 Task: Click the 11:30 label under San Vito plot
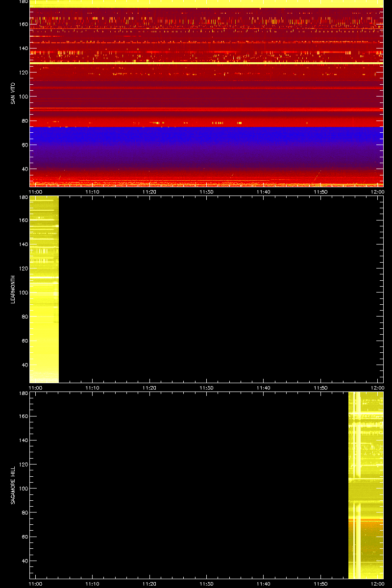206,192
